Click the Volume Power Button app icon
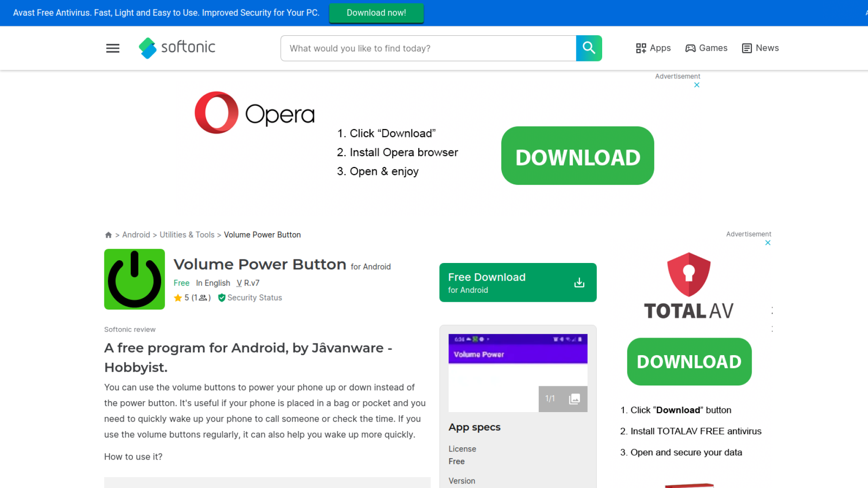The height and width of the screenshot is (488, 868). tap(134, 279)
